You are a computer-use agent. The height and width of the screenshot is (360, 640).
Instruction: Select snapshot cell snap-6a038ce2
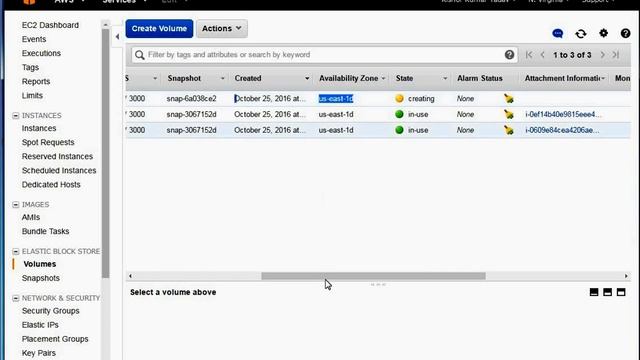click(191, 99)
